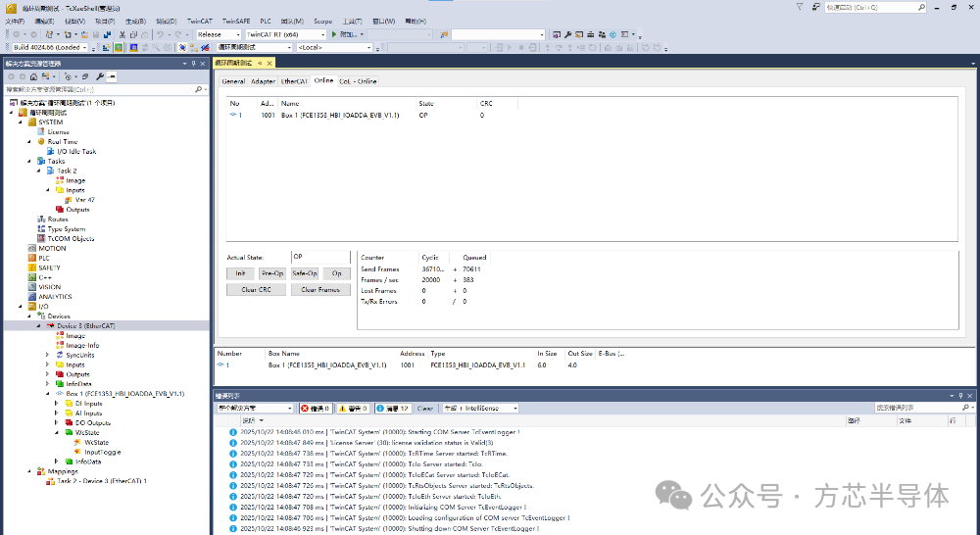Collapse the Box 1 FCE1353 tree node
The image size is (980, 535).
[47, 394]
